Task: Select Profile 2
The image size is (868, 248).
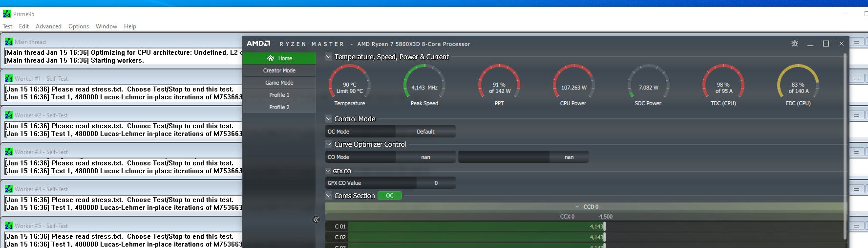Action: click(279, 107)
